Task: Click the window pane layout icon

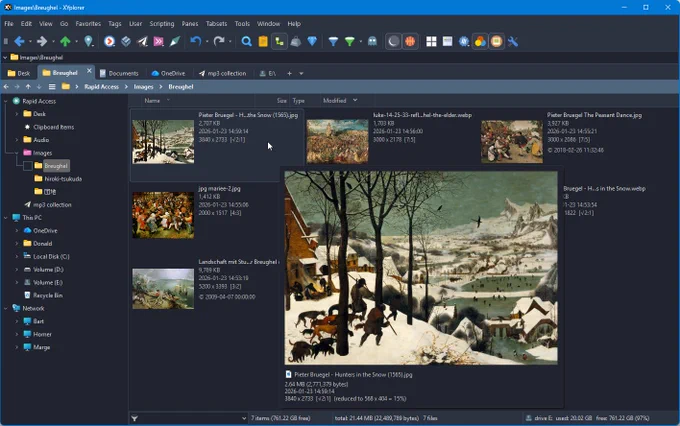Action: click(x=448, y=41)
